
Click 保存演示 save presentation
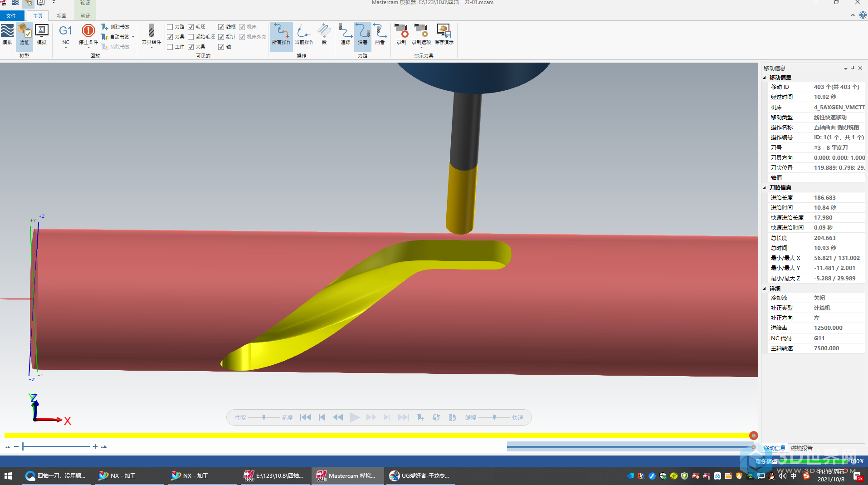point(444,34)
